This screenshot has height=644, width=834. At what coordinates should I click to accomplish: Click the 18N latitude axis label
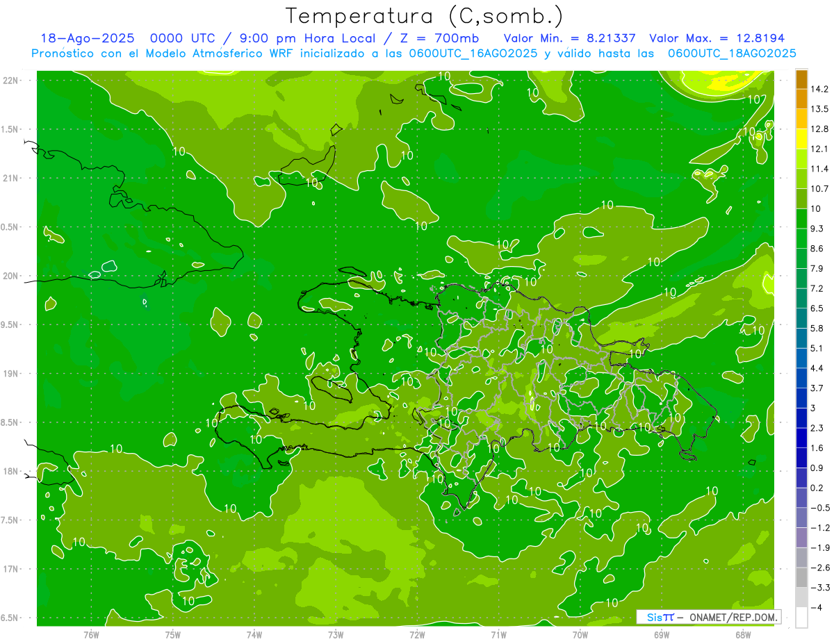[10, 472]
